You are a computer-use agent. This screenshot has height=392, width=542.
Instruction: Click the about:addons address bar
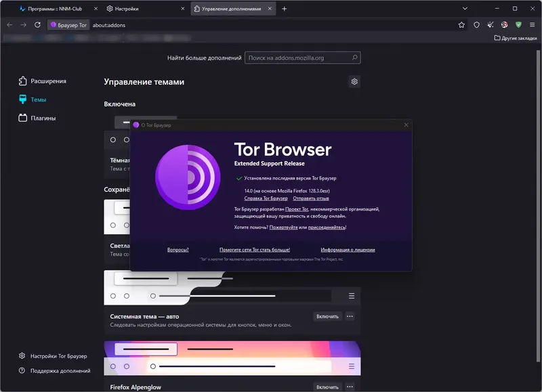pyautogui.click(x=272, y=25)
